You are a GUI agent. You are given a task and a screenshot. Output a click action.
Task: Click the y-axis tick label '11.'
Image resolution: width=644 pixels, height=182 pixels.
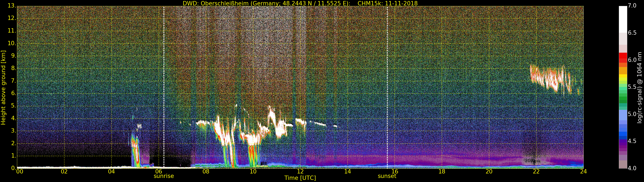(x=12, y=31)
